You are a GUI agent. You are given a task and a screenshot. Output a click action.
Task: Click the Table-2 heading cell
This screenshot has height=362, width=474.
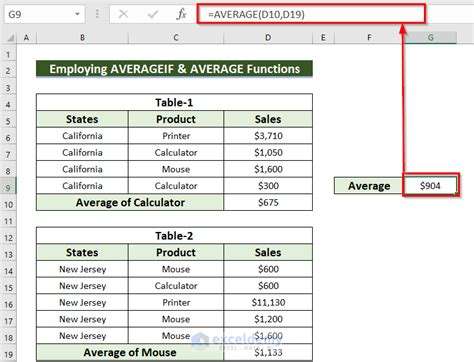coord(174,236)
